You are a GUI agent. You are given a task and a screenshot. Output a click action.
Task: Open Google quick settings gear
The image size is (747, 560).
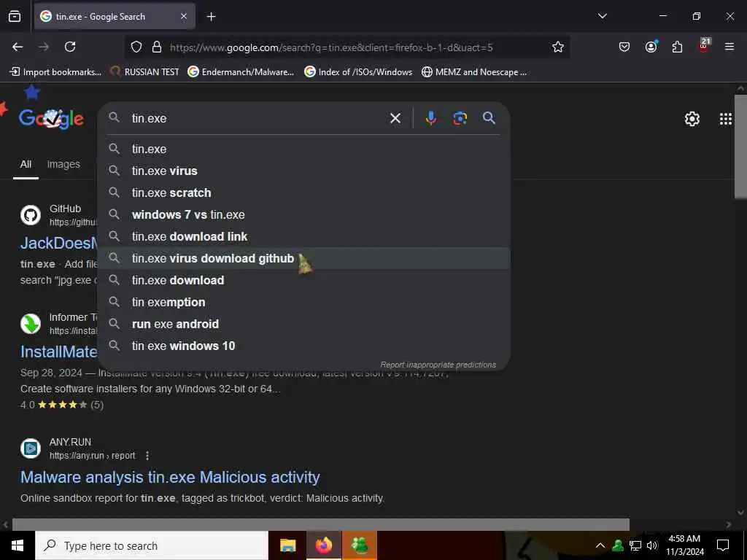692,119
